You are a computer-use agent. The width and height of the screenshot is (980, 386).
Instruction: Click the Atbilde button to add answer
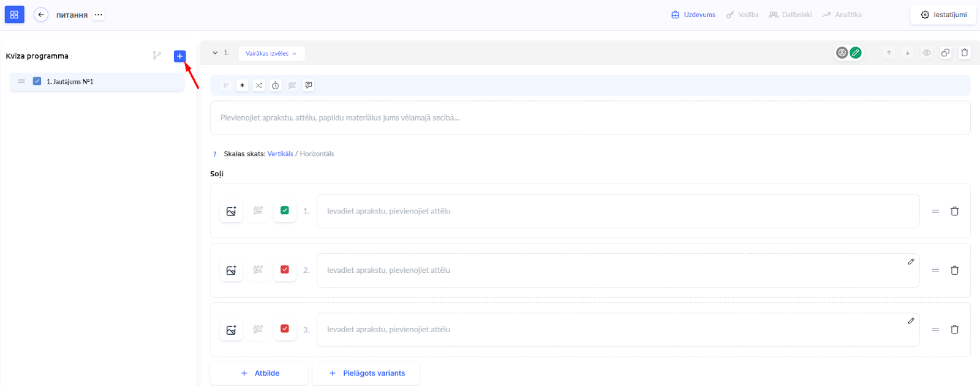pos(259,373)
